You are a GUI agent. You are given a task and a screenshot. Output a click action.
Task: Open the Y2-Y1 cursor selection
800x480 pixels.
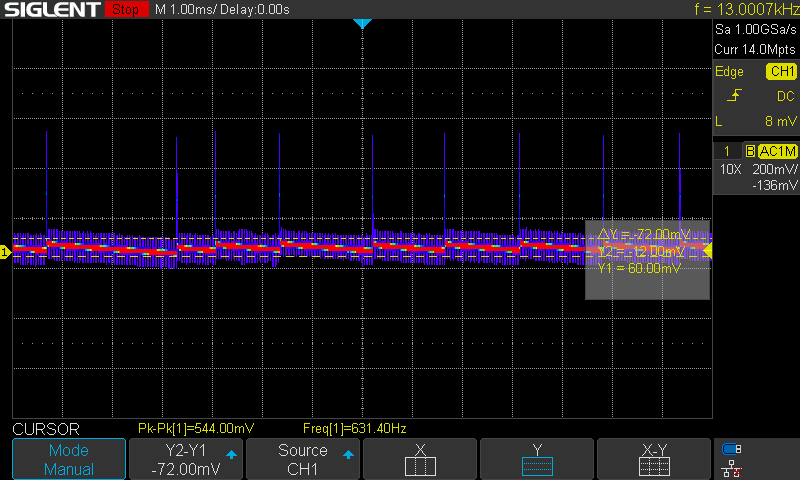(186, 460)
